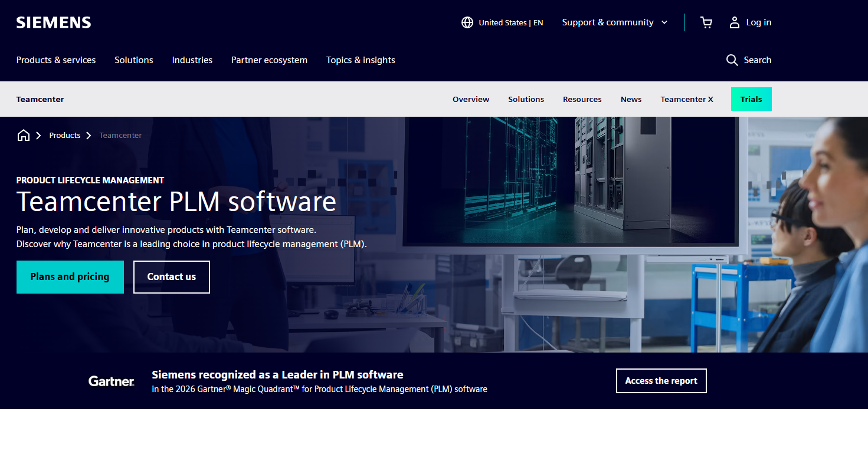This screenshot has width=868, height=451.
Task: Click the Teamcenter subnav title
Action: pyautogui.click(x=40, y=99)
